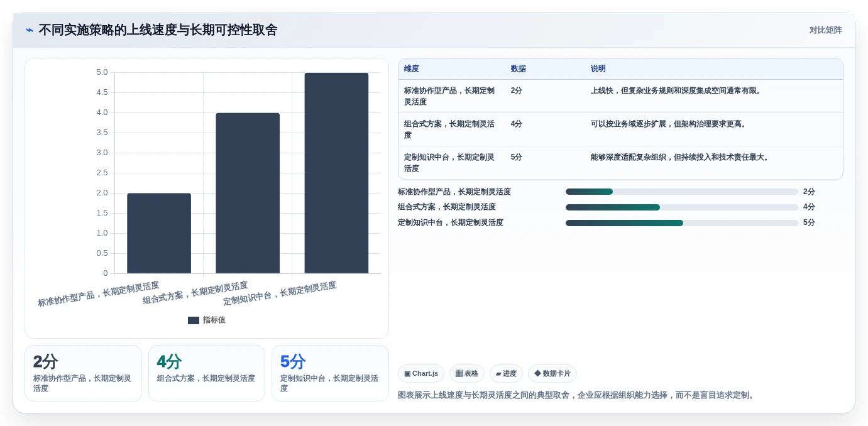The width and height of the screenshot is (868, 426).
Task: Open the 2分 data card
Action: point(83,373)
